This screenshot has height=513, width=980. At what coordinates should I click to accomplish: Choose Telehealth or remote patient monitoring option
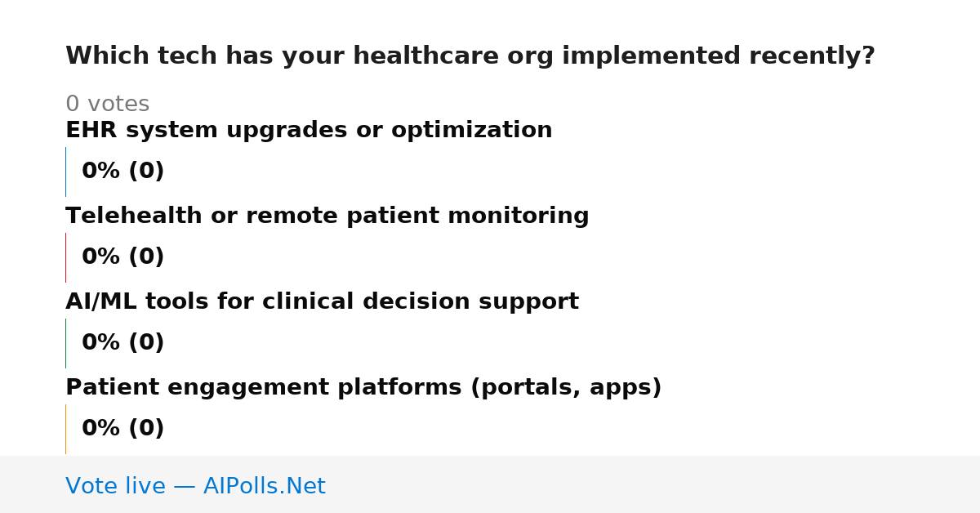pos(327,216)
